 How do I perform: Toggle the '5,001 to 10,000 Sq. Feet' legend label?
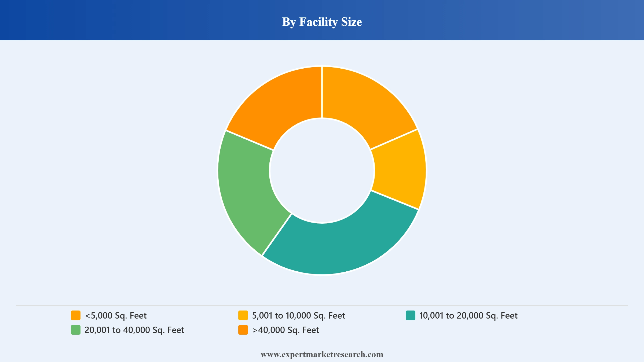pyautogui.click(x=299, y=316)
